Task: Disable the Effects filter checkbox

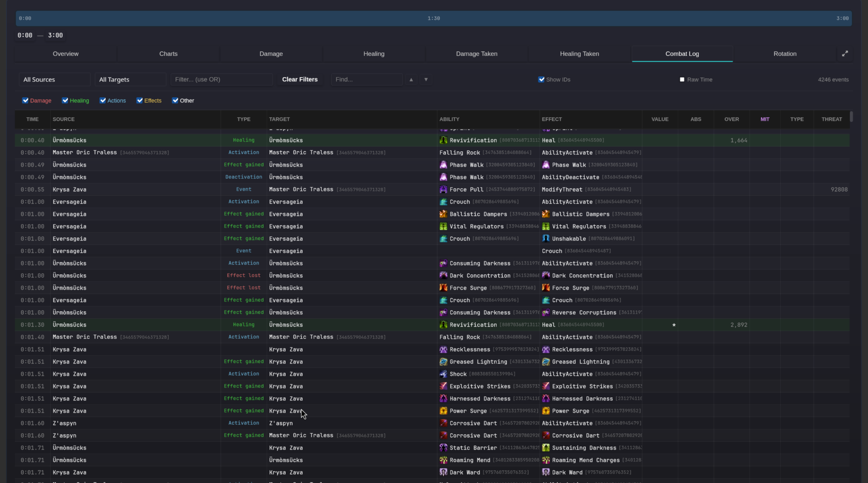Action: click(x=139, y=100)
